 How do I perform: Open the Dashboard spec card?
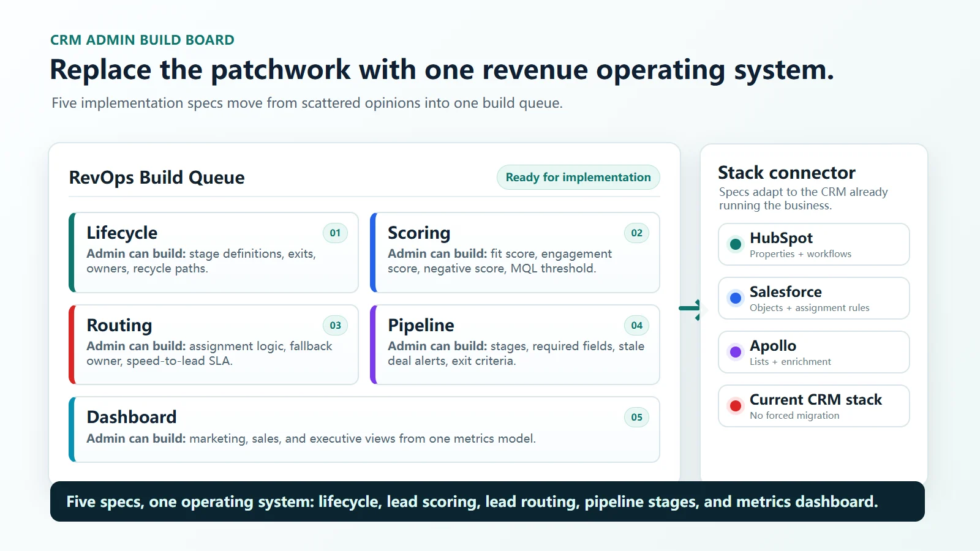pyautogui.click(x=364, y=429)
